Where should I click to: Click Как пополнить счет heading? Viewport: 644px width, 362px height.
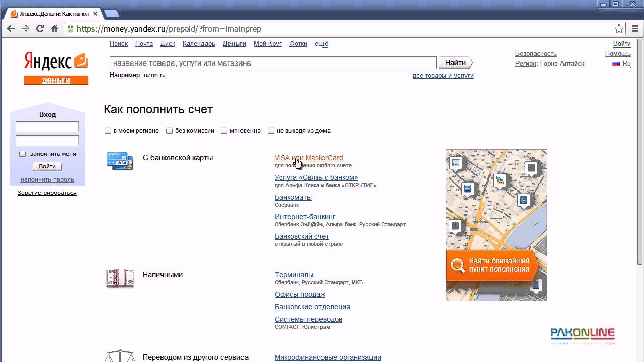[x=158, y=109]
